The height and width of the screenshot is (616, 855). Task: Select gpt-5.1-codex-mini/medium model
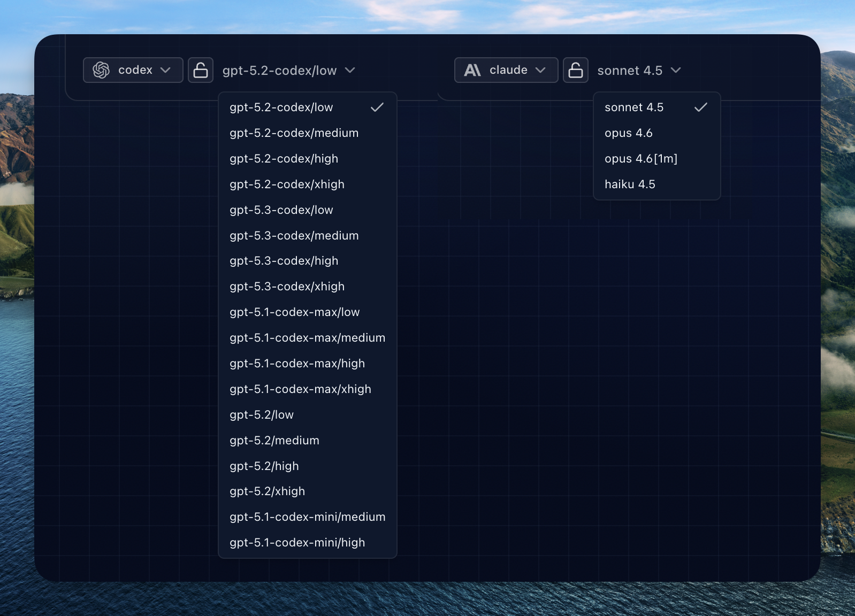tap(308, 517)
